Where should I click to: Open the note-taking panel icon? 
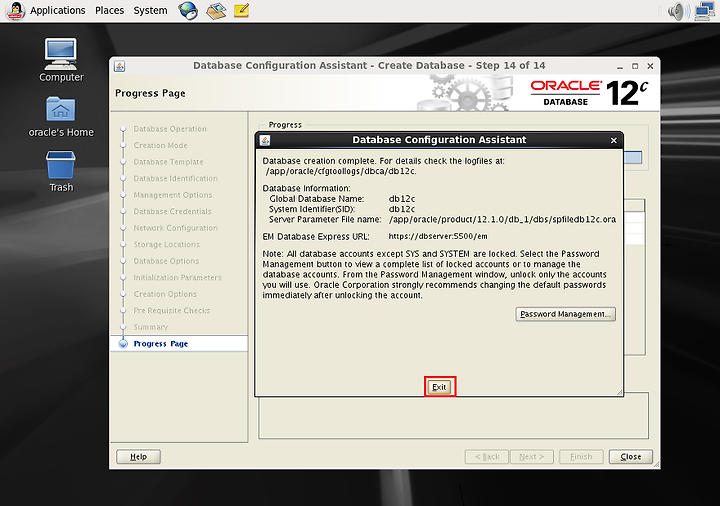(x=242, y=10)
